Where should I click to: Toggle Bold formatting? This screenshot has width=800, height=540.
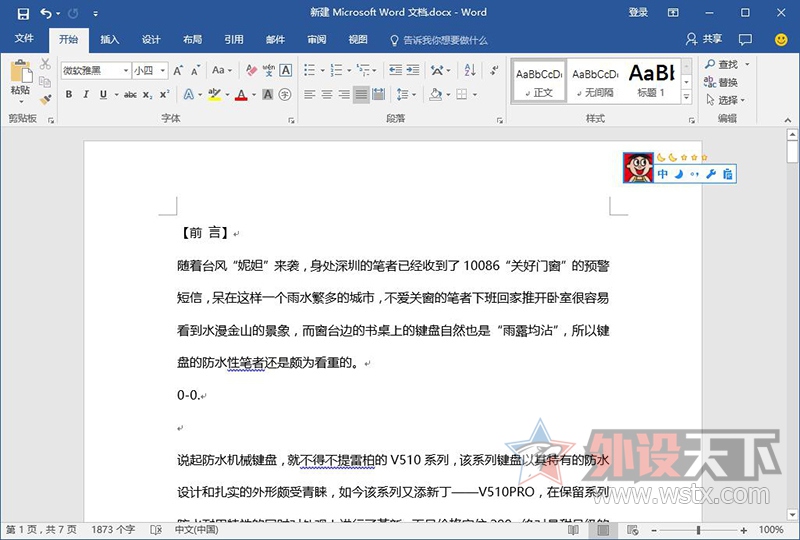tap(69, 95)
